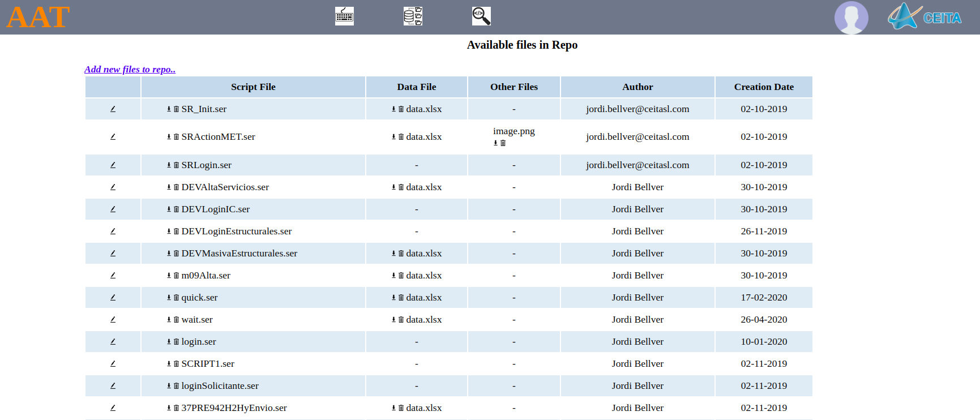Select data.xlsx text in the quick.ser row

(424, 297)
